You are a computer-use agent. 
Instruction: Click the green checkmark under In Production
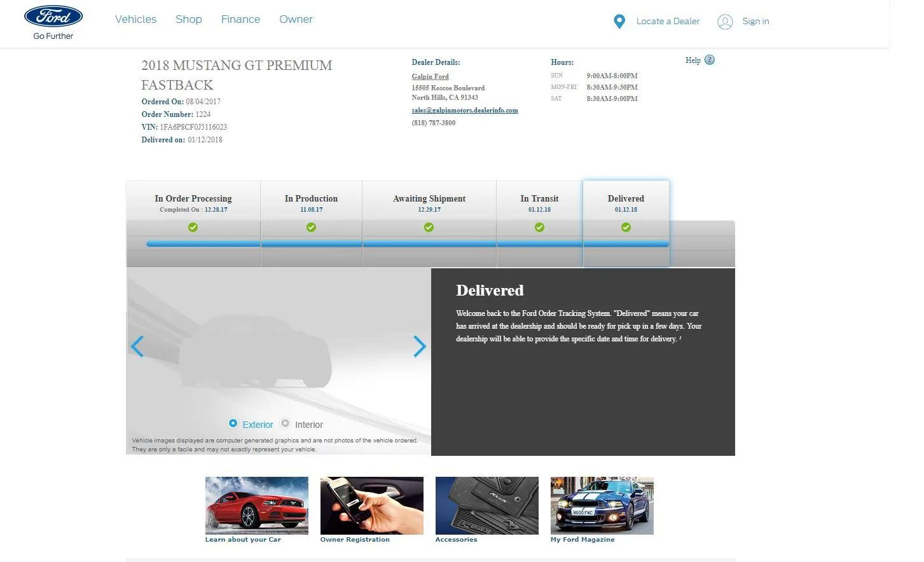coord(311,227)
